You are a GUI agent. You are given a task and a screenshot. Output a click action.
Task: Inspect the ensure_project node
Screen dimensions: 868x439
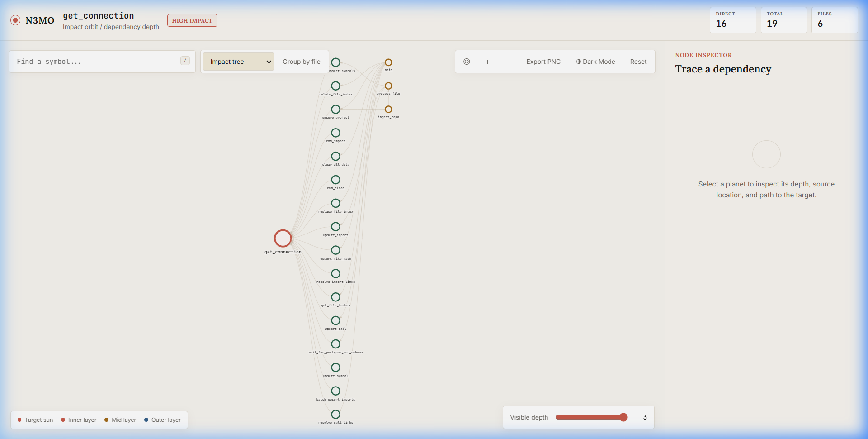point(335,110)
